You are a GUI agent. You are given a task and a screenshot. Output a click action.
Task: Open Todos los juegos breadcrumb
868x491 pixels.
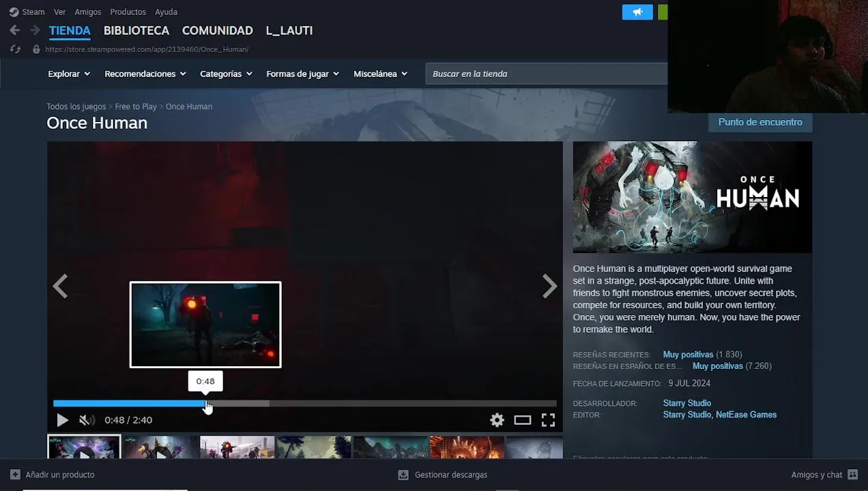(76, 106)
